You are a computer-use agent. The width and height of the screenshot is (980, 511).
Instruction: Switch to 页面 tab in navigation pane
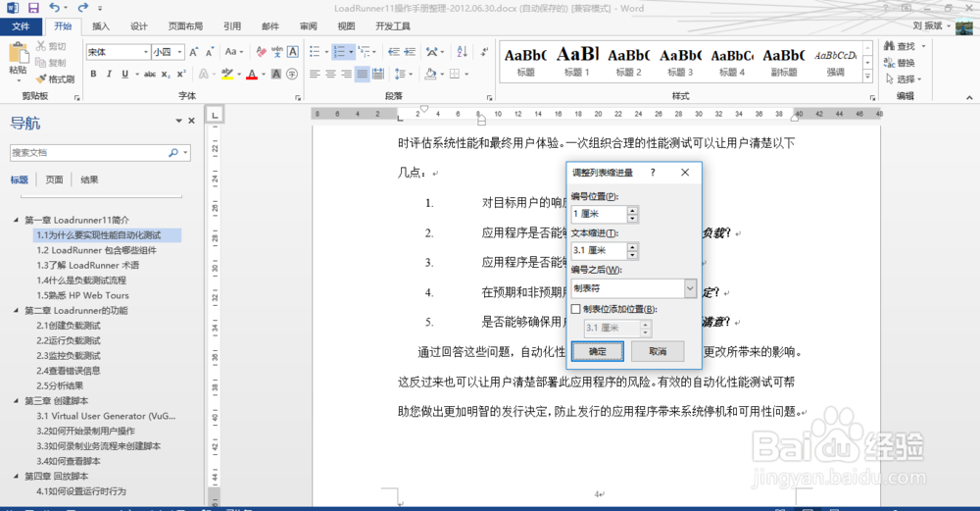click(54, 179)
